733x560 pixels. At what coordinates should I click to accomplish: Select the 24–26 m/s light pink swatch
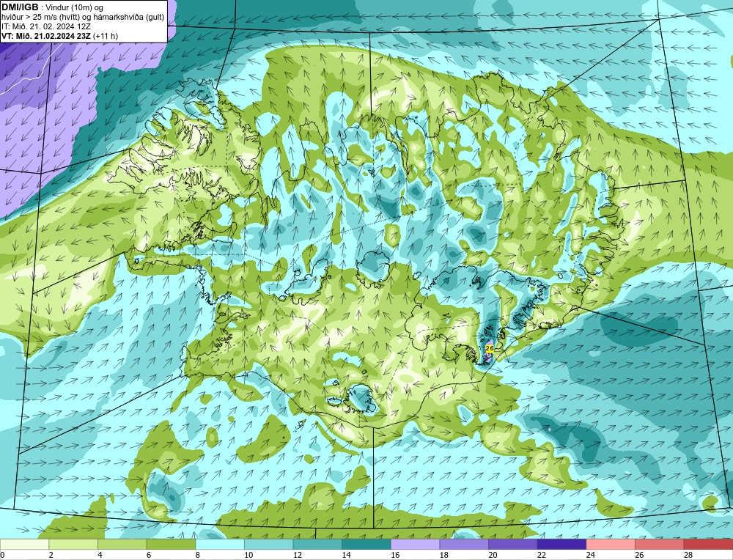click(x=611, y=544)
